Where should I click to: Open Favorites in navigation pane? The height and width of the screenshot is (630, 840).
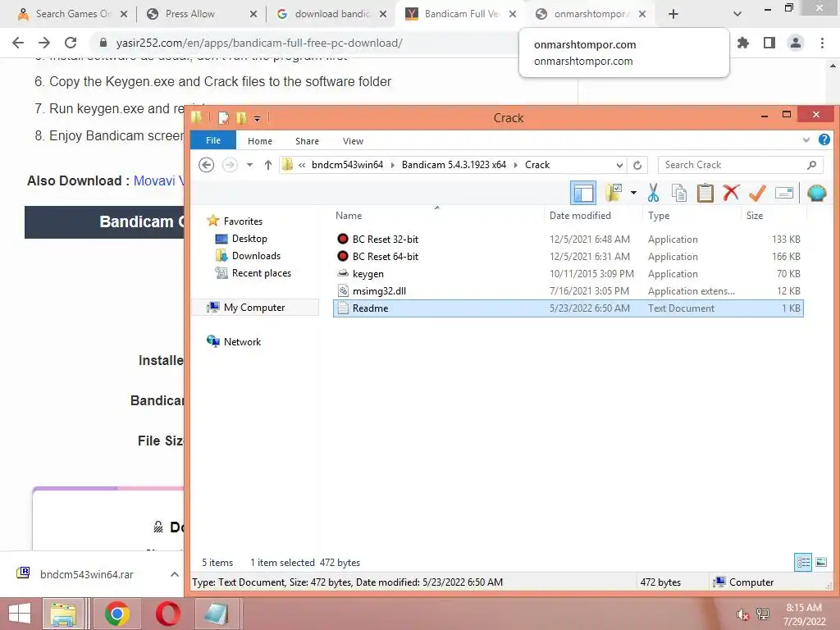(x=243, y=221)
